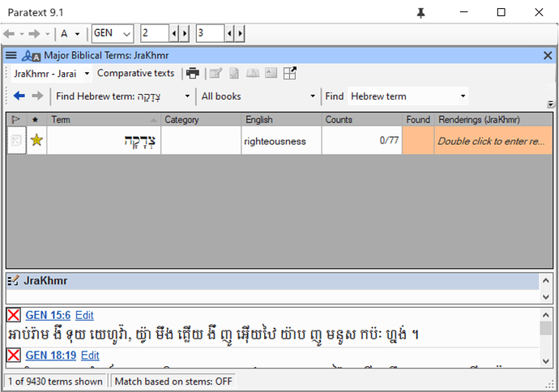The image size is (559, 392).
Task: Click the 1 of 9430 terms shown status
Action: pyautogui.click(x=55, y=381)
